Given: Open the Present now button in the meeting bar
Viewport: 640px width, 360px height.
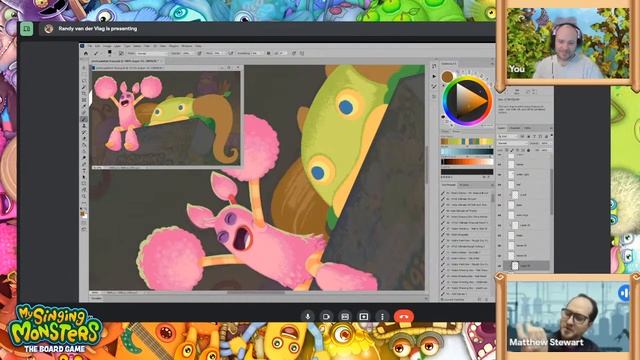Looking at the screenshot, I should [x=364, y=316].
